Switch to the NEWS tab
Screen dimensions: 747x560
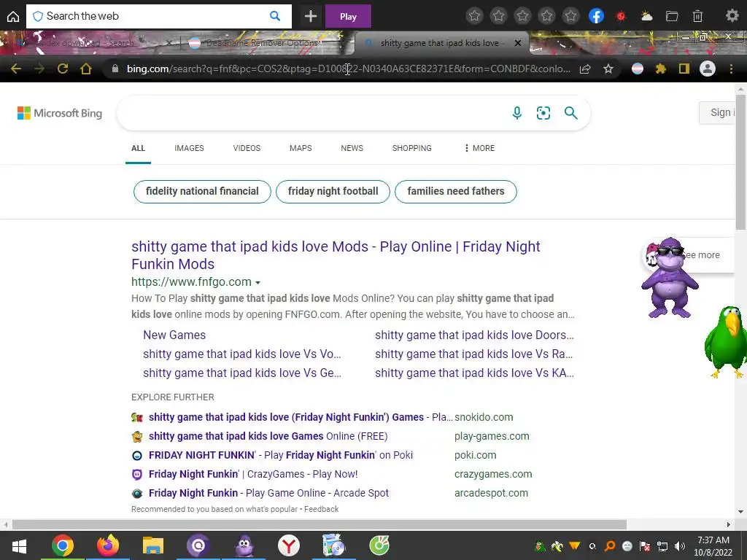[x=352, y=148]
